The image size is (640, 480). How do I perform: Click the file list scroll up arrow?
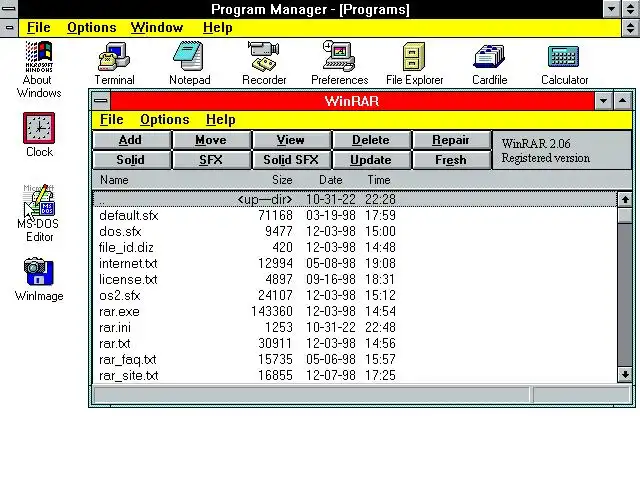625,200
